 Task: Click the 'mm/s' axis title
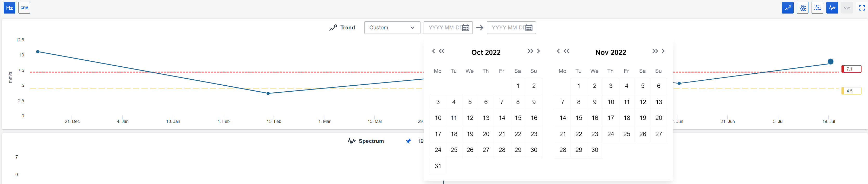pyautogui.click(x=10, y=78)
